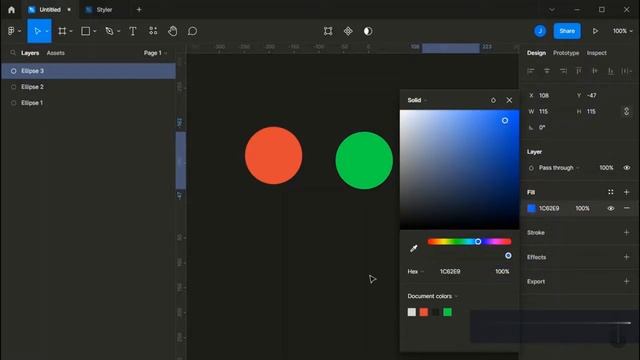This screenshot has width=640, height=360.
Task: Click the Create component icon
Action: tap(348, 31)
